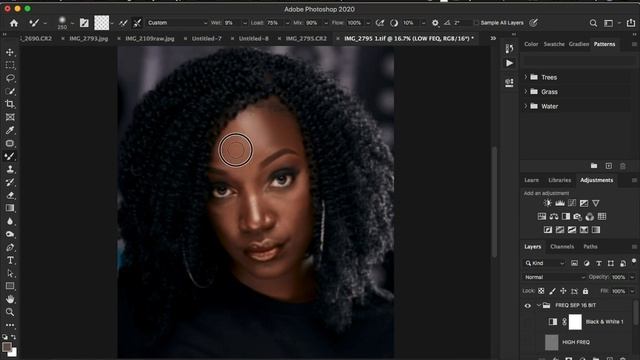
Task: Switch to the IMG_2793.jpg document tab
Action: point(89,38)
